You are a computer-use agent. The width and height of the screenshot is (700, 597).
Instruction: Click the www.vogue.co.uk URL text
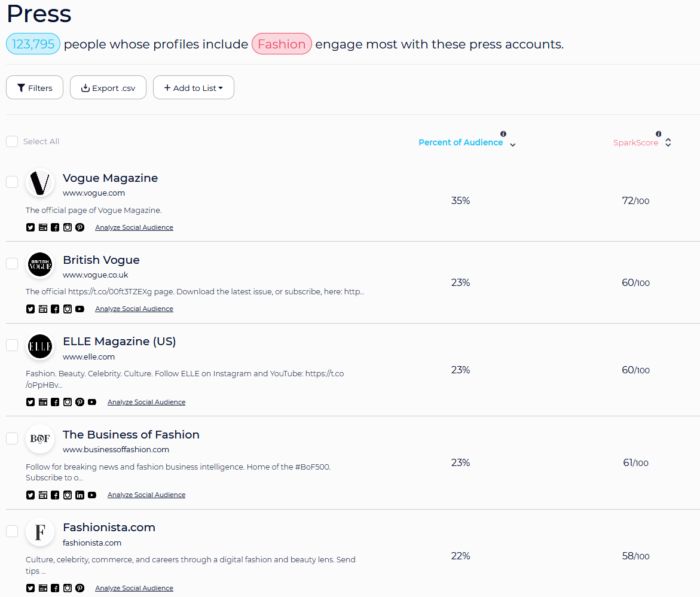point(96,275)
